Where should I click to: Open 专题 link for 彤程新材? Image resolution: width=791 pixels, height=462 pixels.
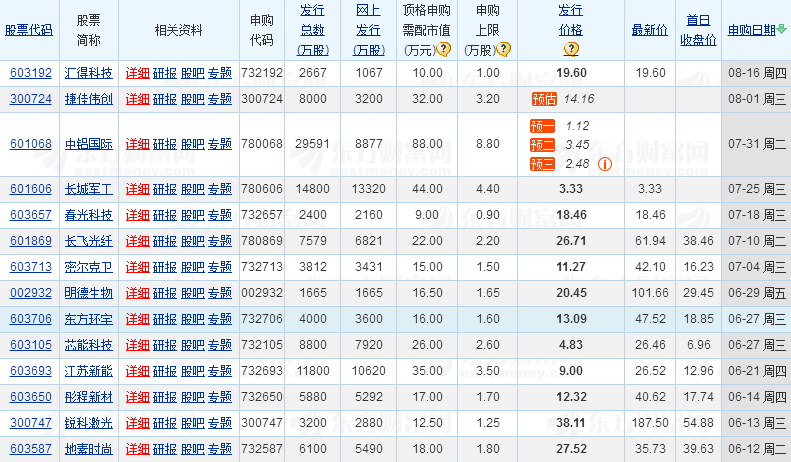point(220,397)
